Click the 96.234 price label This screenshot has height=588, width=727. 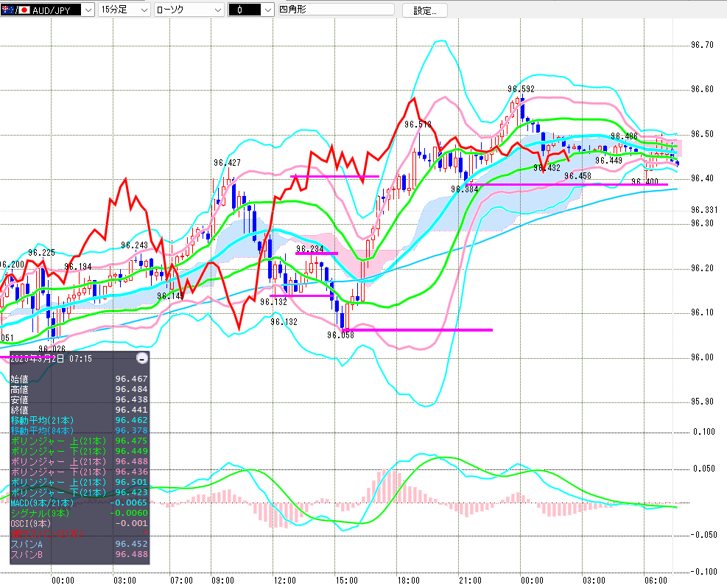point(309,249)
